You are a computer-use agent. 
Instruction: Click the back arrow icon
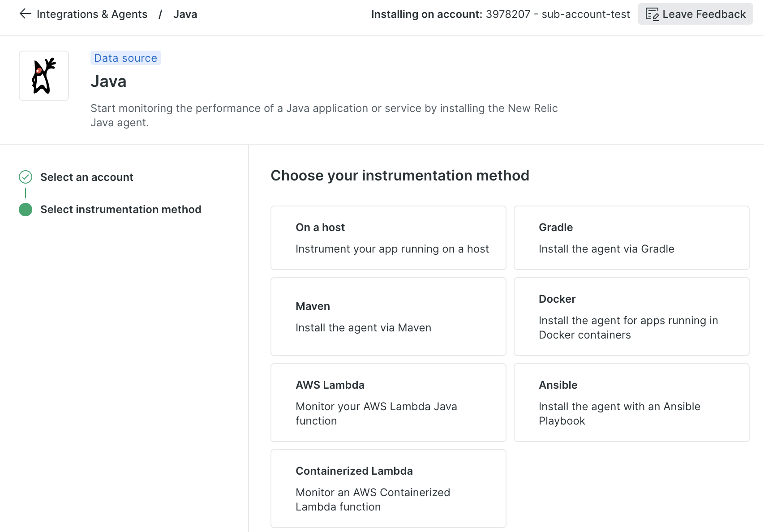[x=25, y=14]
